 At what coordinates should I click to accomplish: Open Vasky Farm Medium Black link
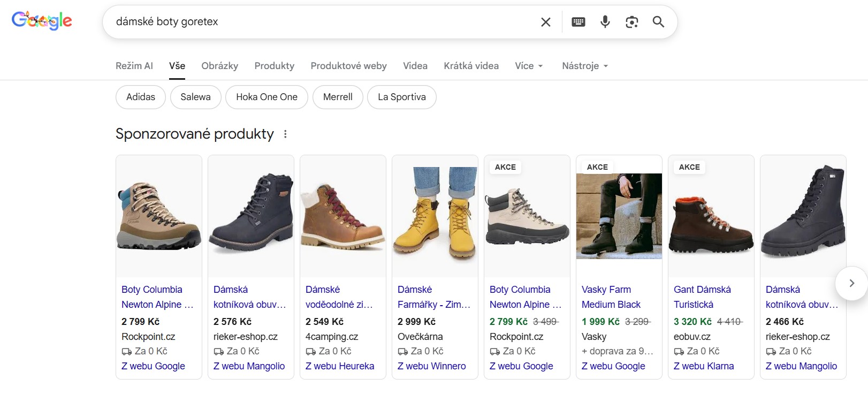coord(611,297)
